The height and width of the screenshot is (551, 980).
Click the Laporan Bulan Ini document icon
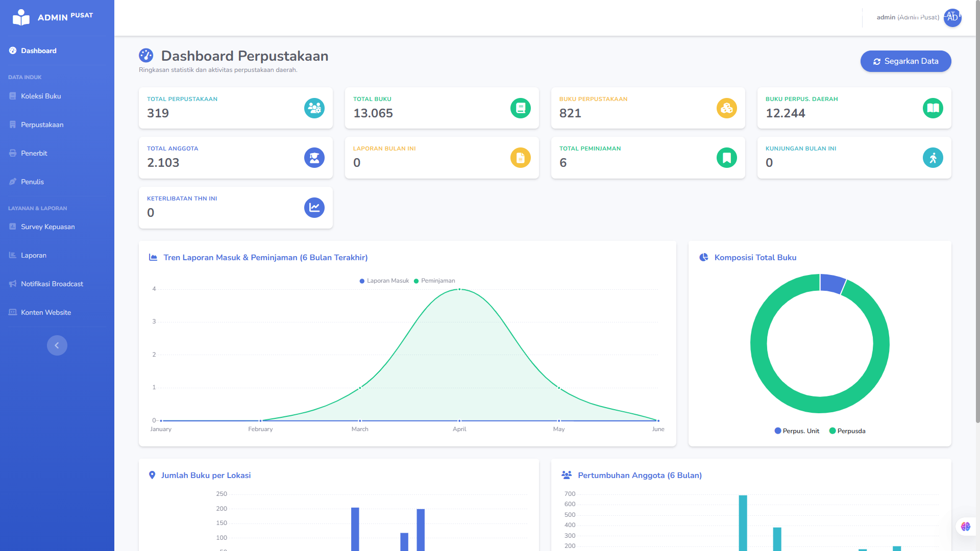[x=521, y=158]
